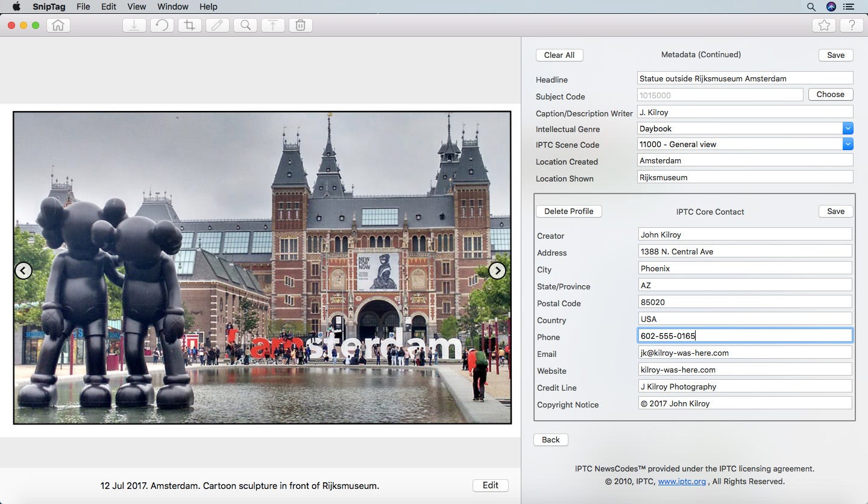Click the Location Created field
The image size is (868, 504).
745,160
